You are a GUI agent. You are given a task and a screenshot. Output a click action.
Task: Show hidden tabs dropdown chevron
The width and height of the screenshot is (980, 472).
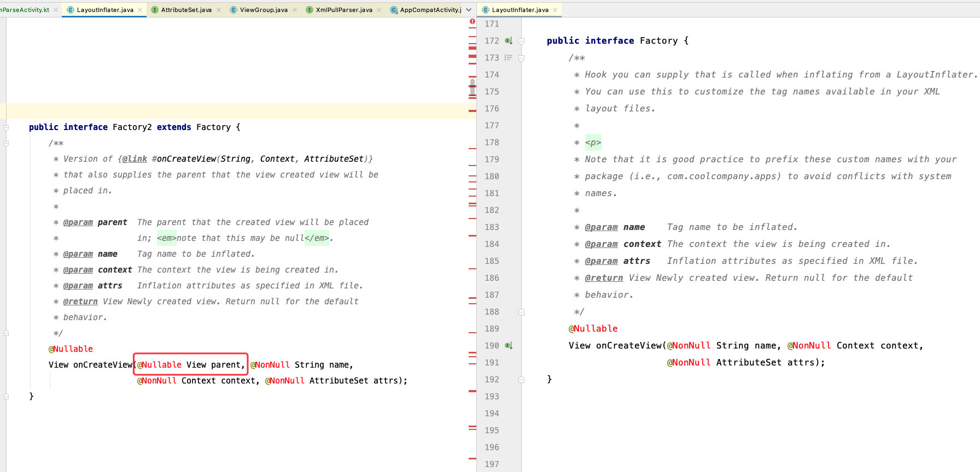(469, 10)
